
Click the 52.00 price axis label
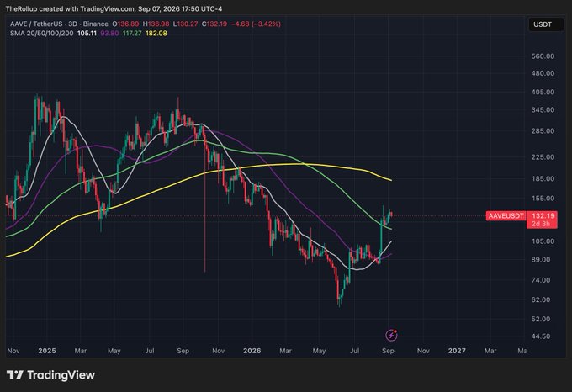pyautogui.click(x=543, y=319)
